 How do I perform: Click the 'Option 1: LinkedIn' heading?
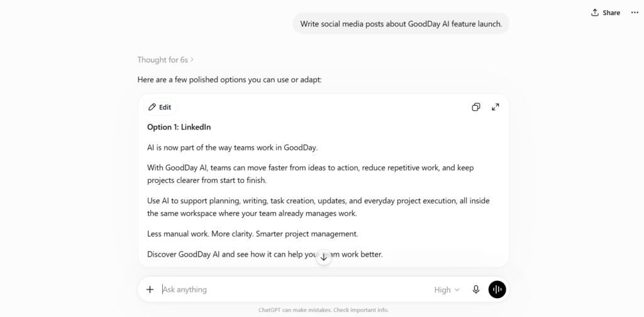click(179, 127)
